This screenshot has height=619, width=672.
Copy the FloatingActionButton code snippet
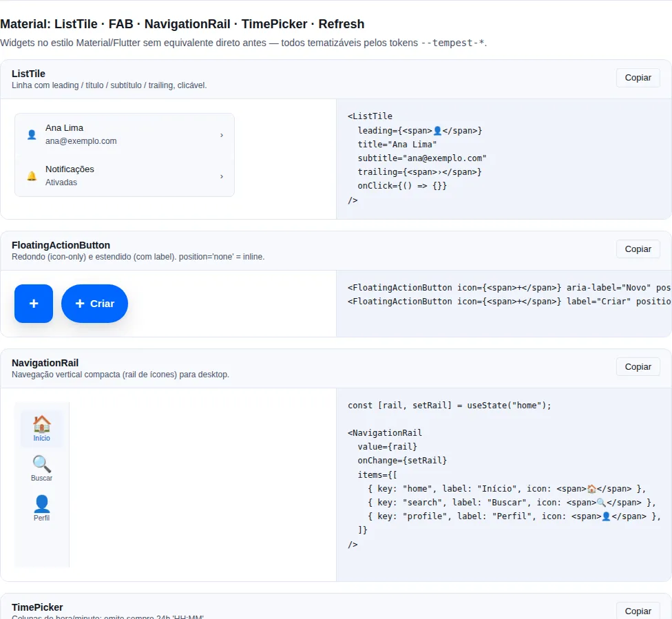(638, 249)
